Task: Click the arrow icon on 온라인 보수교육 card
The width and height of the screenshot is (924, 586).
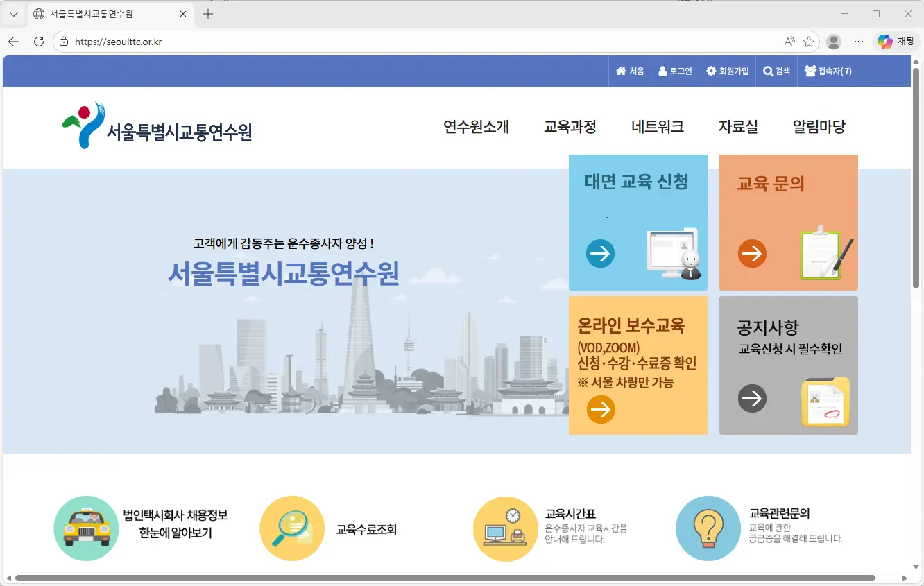Action: tap(600, 409)
